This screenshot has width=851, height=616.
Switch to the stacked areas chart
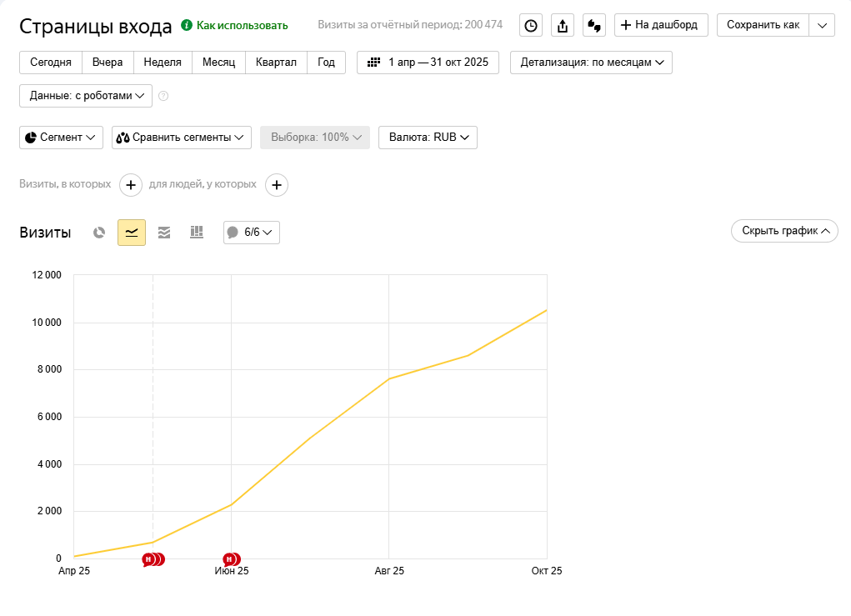[163, 233]
